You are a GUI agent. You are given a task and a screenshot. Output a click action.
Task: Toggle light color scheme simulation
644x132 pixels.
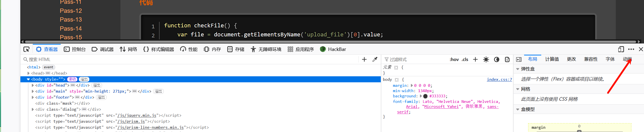[x=486, y=59]
